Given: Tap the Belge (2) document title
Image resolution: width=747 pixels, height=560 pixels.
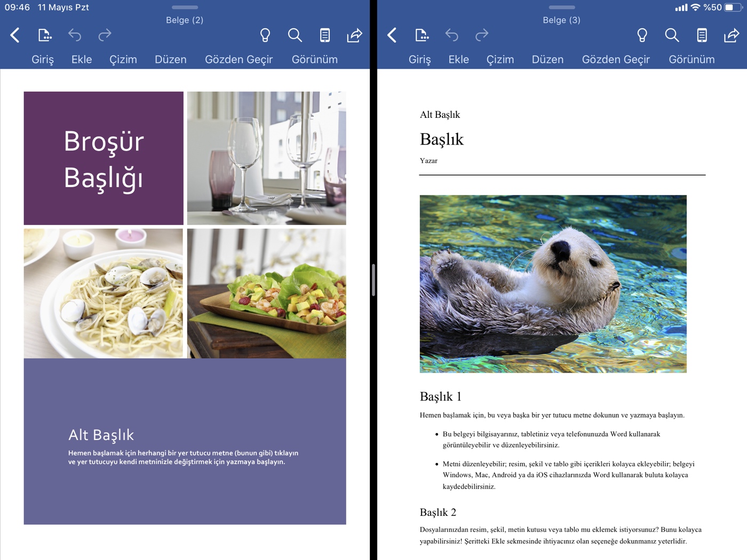Looking at the screenshot, I should pos(184,20).
